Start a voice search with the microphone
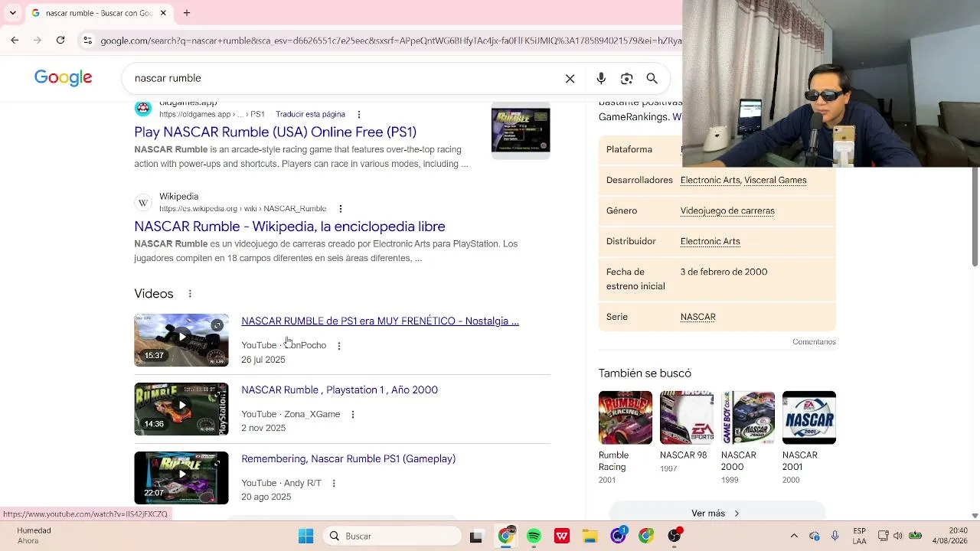This screenshot has height=551, width=980. tap(601, 78)
